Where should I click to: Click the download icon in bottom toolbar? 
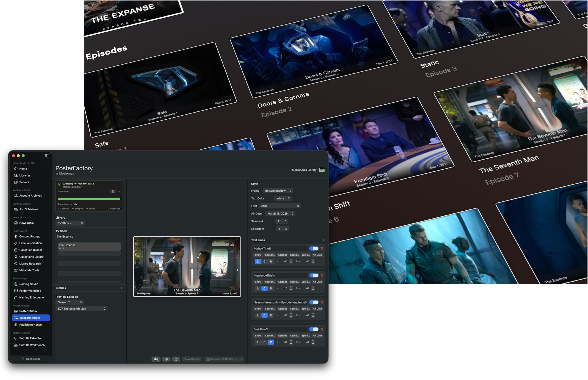click(x=166, y=359)
